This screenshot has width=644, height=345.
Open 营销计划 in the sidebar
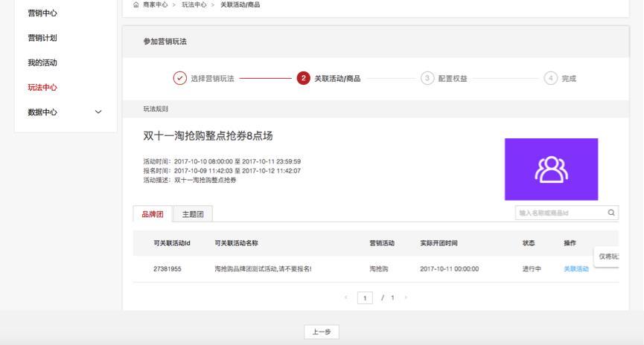click(x=42, y=38)
